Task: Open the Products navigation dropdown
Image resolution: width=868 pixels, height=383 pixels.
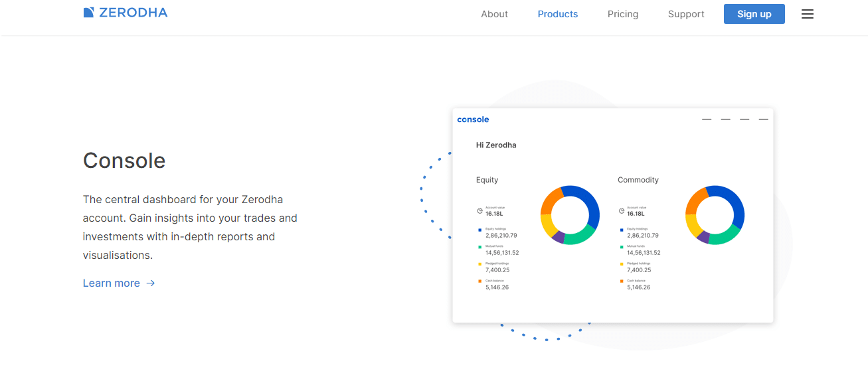Action: pos(557,14)
